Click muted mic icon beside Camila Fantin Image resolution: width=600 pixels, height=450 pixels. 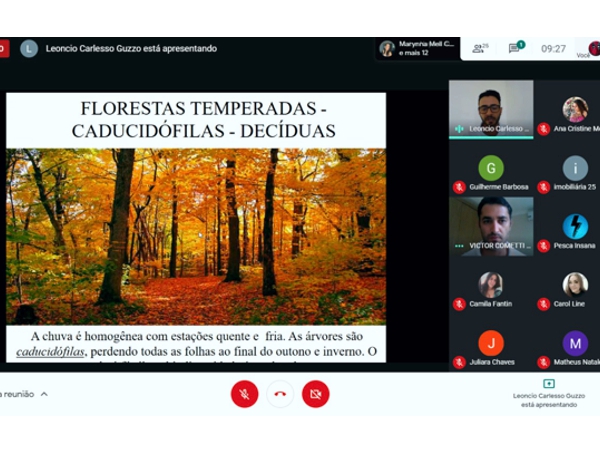tap(459, 304)
